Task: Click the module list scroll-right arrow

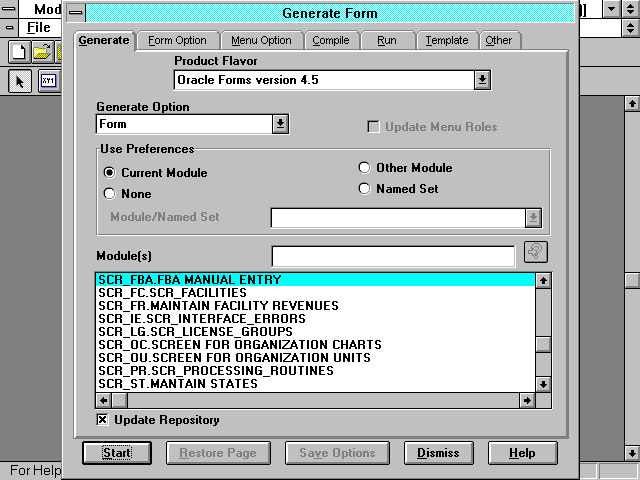Action: pos(527,400)
